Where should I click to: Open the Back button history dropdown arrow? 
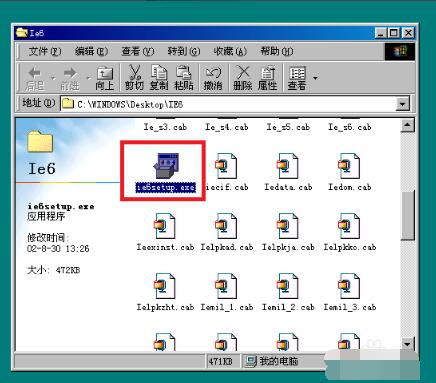pos(53,78)
